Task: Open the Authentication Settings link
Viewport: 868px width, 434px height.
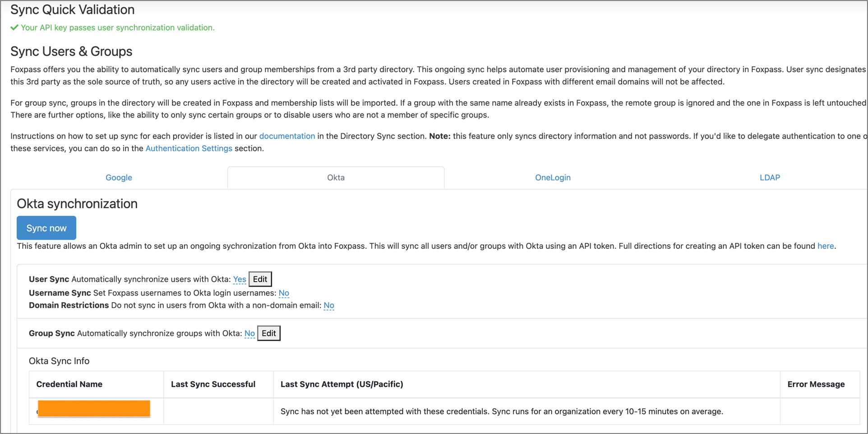Action: click(x=189, y=148)
